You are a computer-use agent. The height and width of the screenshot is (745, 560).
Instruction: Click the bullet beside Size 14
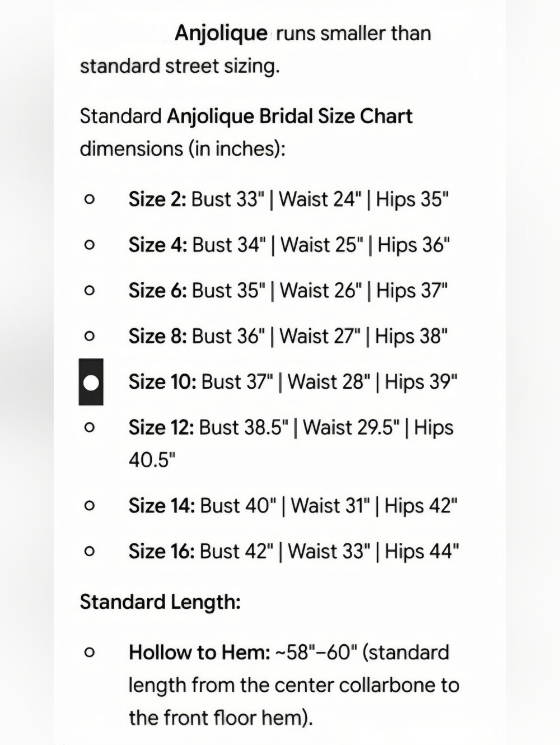click(89, 505)
